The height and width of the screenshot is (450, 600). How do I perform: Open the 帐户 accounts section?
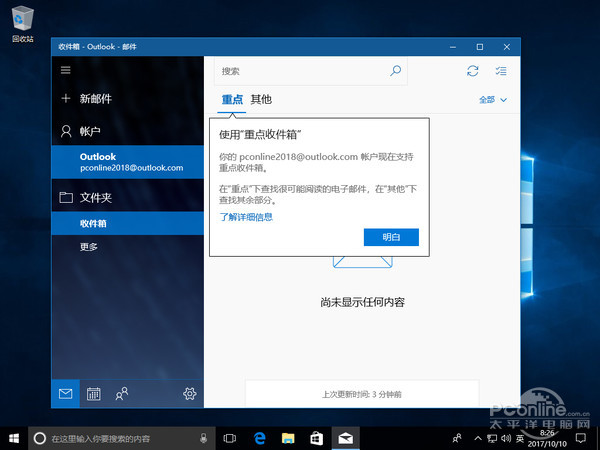point(127,131)
